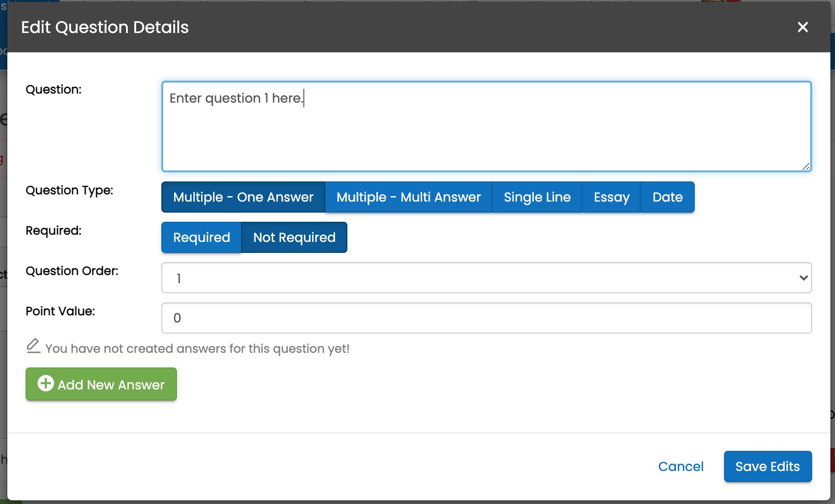
Task: Click inside the Question text area
Action: [x=486, y=133]
